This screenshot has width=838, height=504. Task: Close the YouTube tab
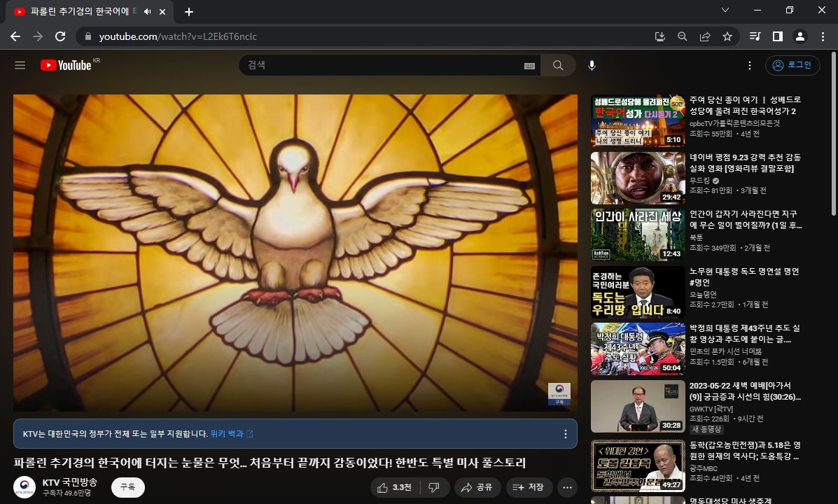(162, 12)
